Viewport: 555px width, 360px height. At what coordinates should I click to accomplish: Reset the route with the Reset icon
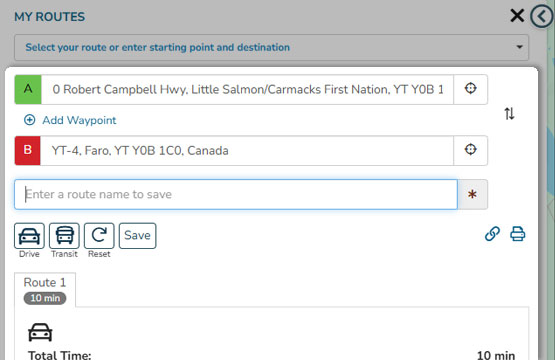(99, 236)
